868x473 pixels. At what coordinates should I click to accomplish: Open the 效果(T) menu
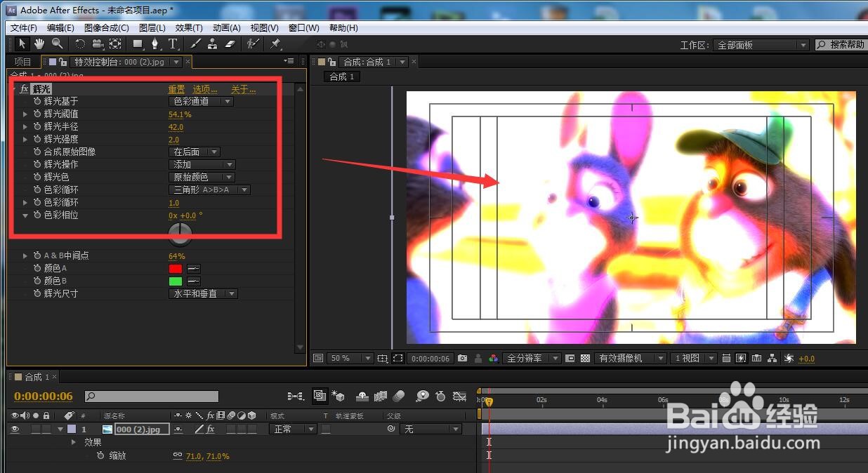point(189,27)
